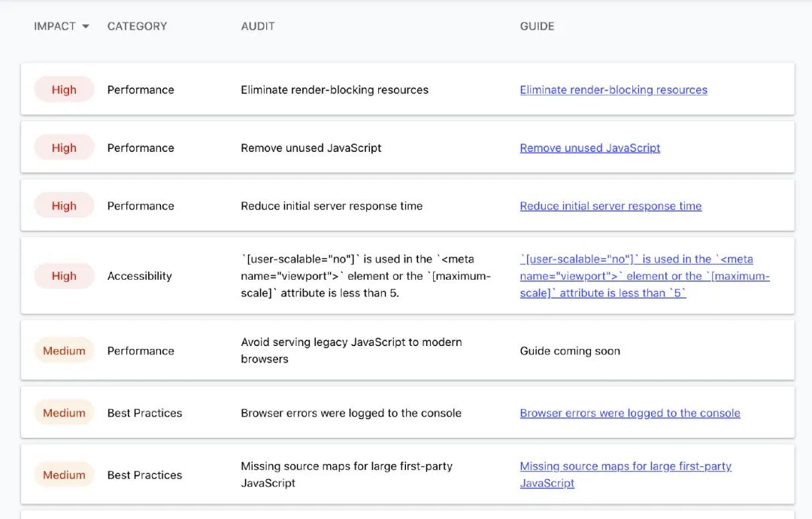Click Performance category in unused JavaScript row
Image resolution: width=812 pixels, height=519 pixels.
(141, 147)
